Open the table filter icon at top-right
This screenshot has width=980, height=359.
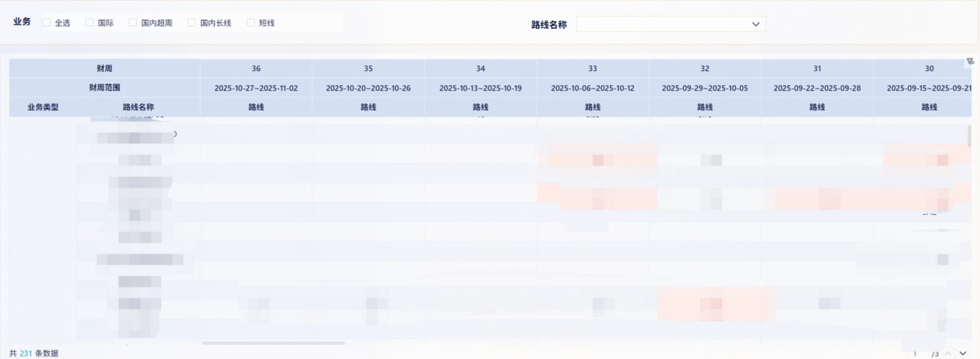(x=970, y=61)
